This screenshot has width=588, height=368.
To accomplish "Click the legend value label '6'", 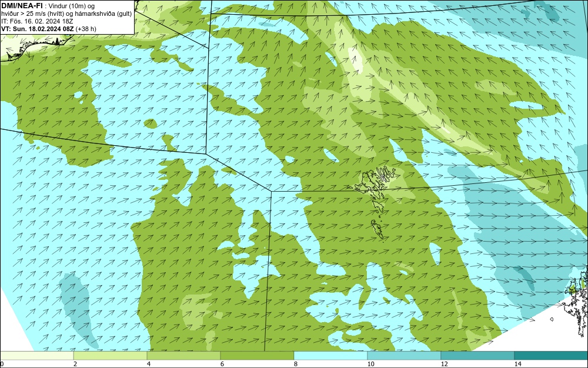I will (x=222, y=364).
